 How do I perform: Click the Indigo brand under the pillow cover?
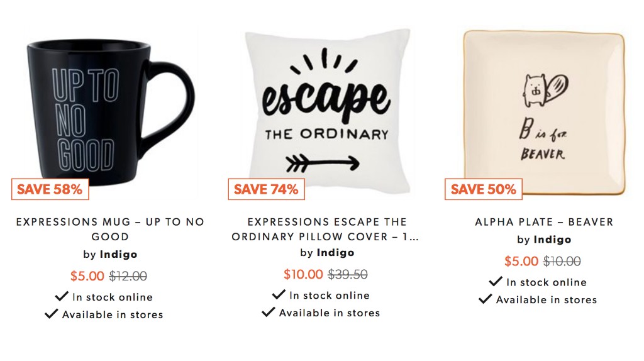tap(335, 253)
